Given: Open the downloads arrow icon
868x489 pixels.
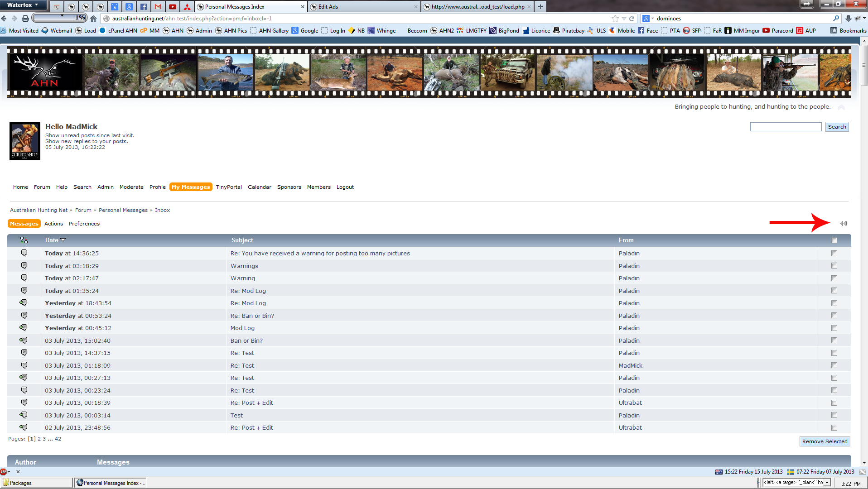Looking at the screenshot, I should pyautogui.click(x=848, y=19).
